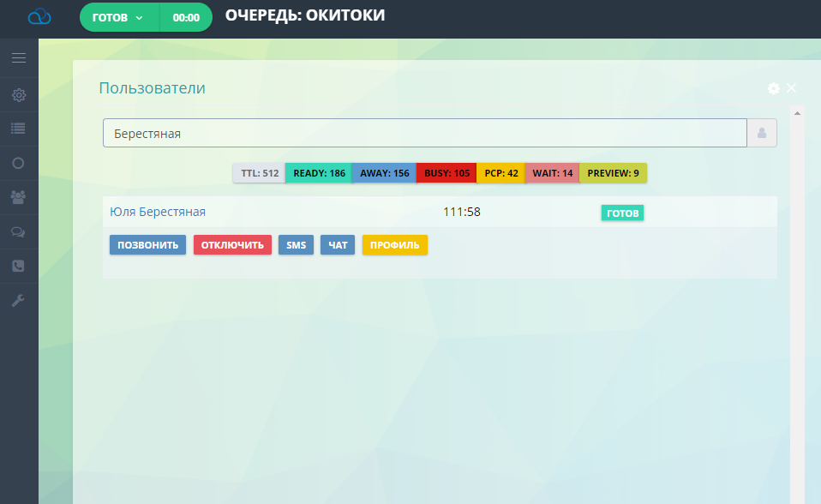This screenshot has height=504, width=821.
Task: Click the list icon in the sidebar
Action: click(19, 129)
